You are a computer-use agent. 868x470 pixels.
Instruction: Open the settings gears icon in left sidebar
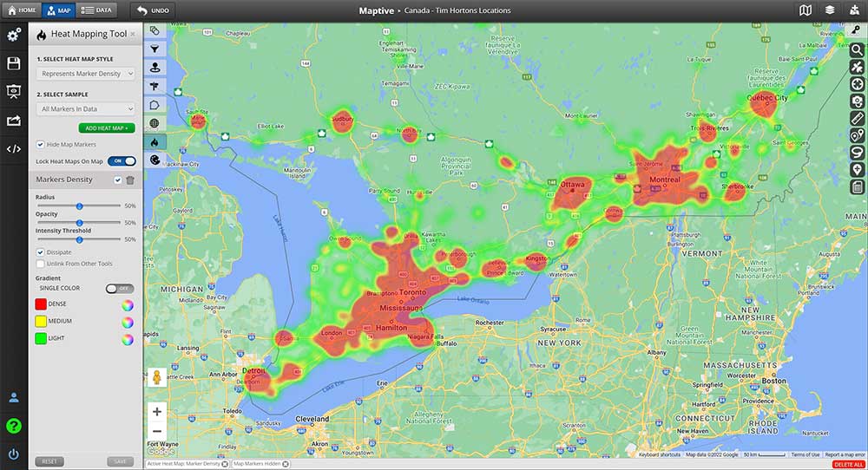click(14, 35)
